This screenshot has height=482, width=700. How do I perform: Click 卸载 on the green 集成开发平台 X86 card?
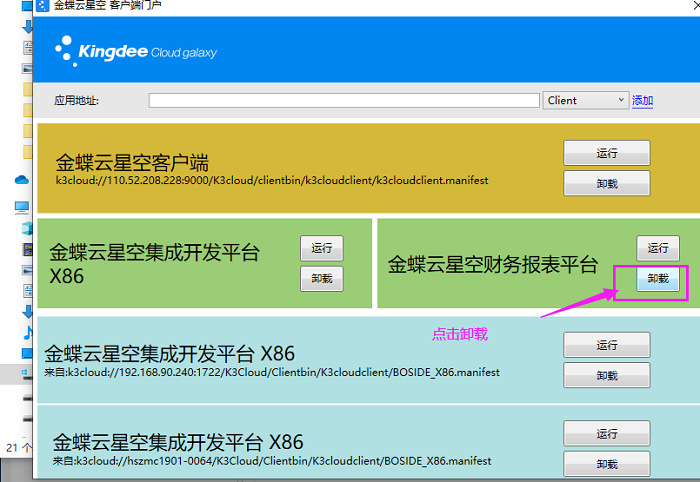322,278
